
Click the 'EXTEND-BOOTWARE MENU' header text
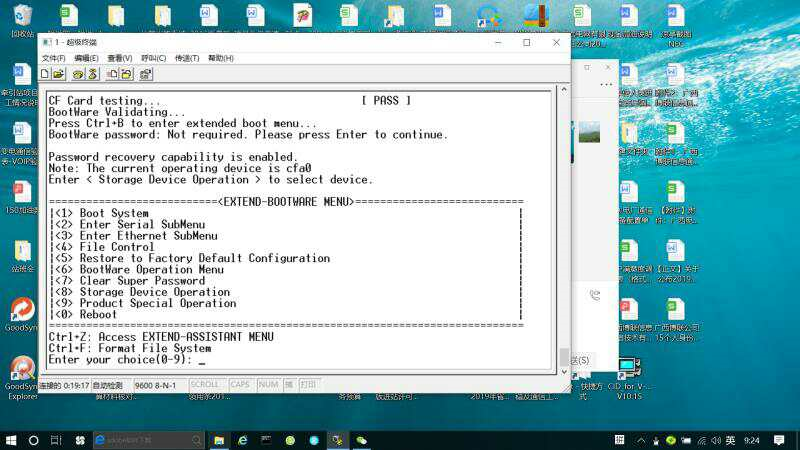point(286,202)
